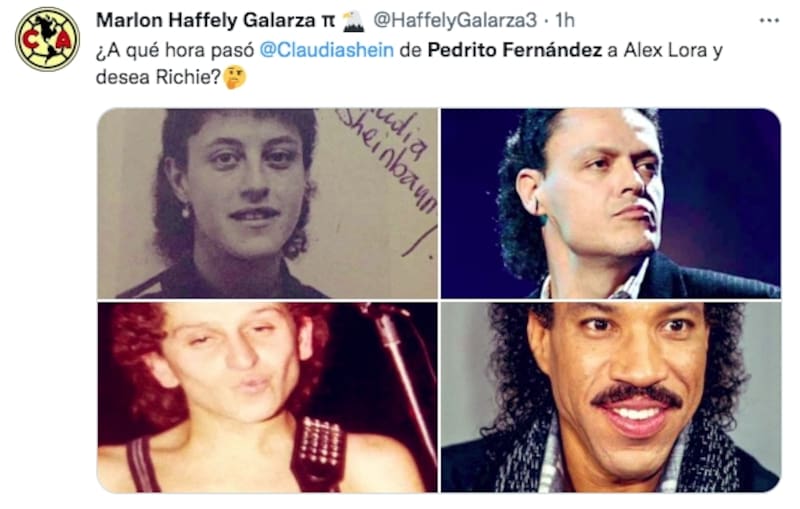Open the Club América logo profile avatar
Viewport: 800px width, 509px height.
[47, 39]
